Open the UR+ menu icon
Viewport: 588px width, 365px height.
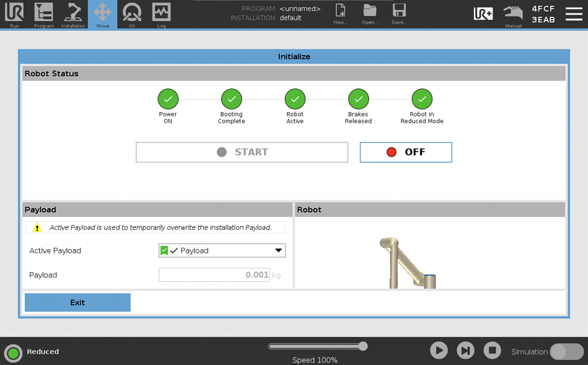point(483,13)
